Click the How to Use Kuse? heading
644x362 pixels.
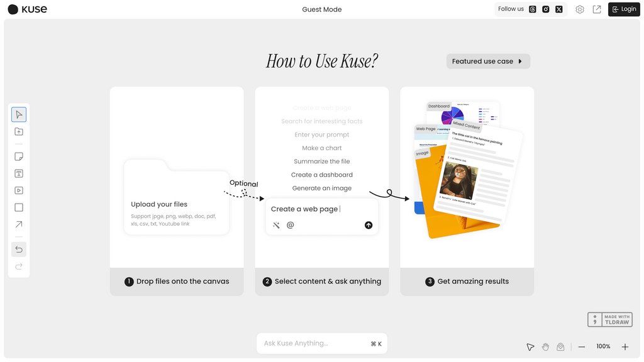pyautogui.click(x=321, y=61)
